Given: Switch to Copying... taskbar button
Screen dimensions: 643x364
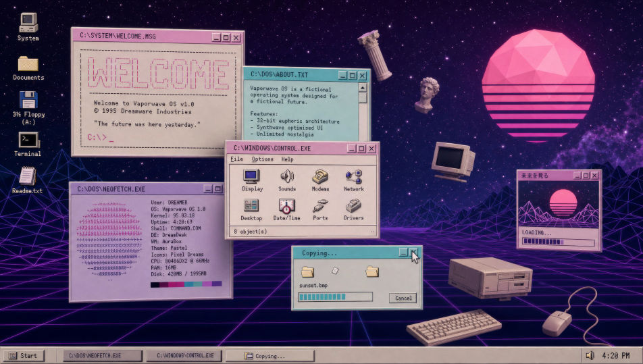Looking at the screenshot, I should [x=270, y=355].
